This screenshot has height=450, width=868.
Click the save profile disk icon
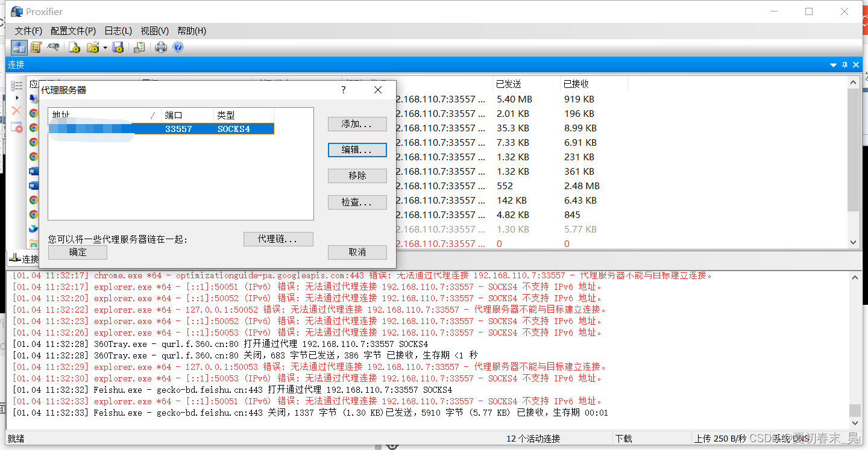(118, 48)
